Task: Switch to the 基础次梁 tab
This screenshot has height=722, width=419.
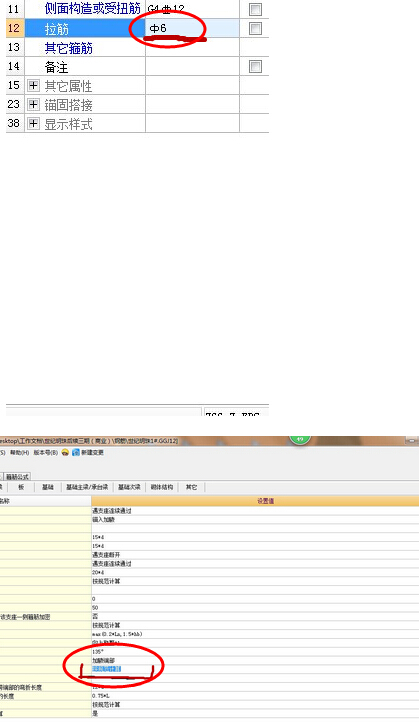Action: [129, 487]
